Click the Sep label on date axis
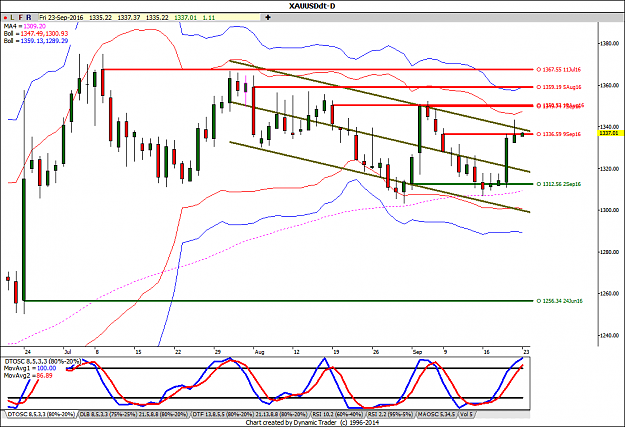The image size is (625, 427). pos(417,352)
